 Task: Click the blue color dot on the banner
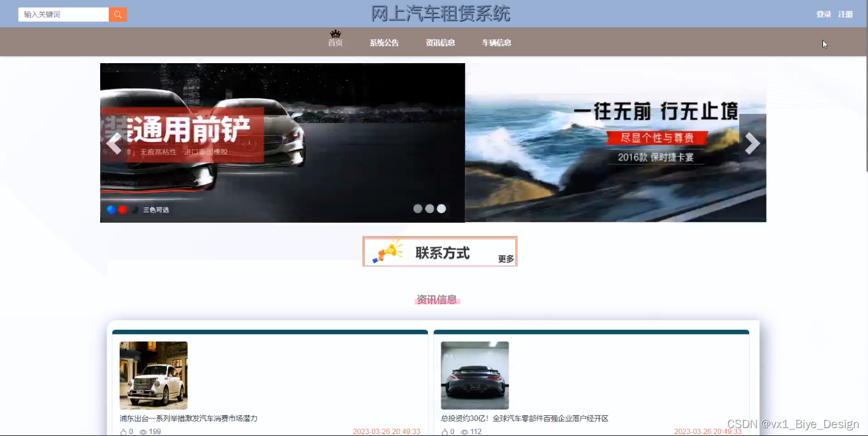111,209
